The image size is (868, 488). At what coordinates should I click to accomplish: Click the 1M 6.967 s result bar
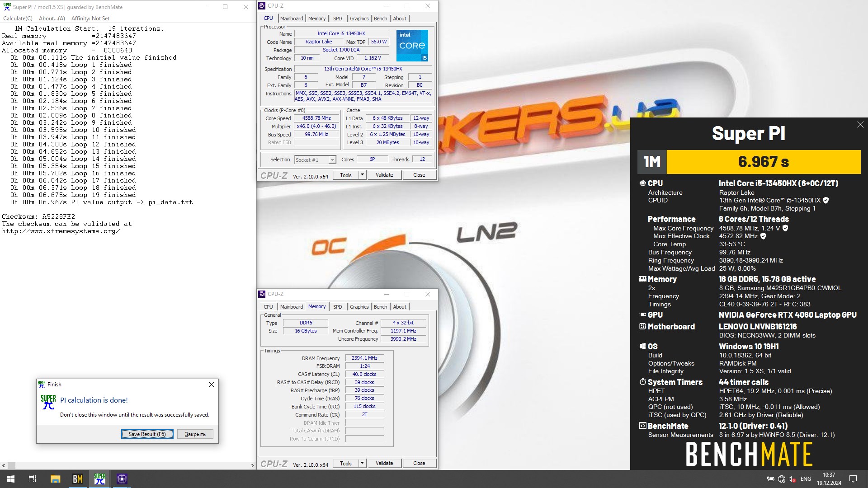tap(749, 162)
